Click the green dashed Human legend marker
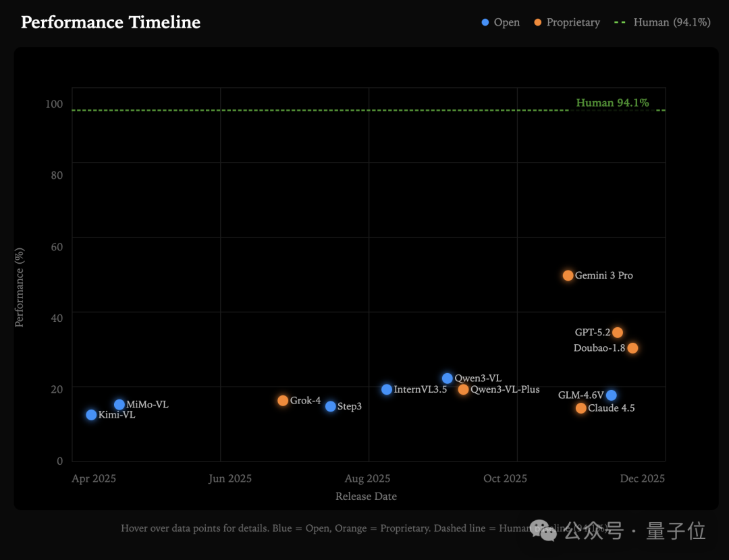Screen dimensions: 729x560 pyautogui.click(x=620, y=22)
